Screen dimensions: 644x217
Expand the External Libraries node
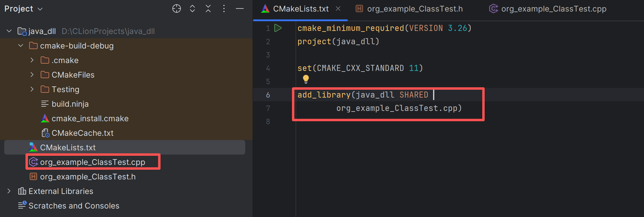9,191
